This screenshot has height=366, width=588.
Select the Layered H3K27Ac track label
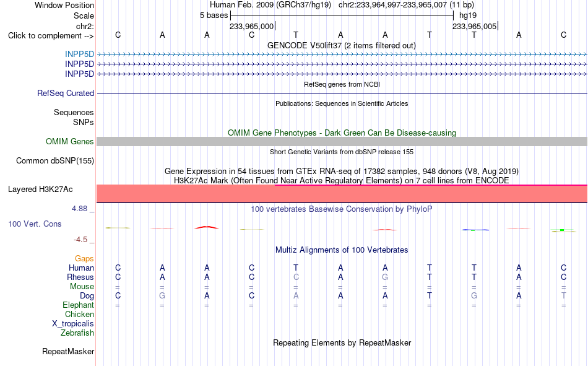[x=40, y=190]
